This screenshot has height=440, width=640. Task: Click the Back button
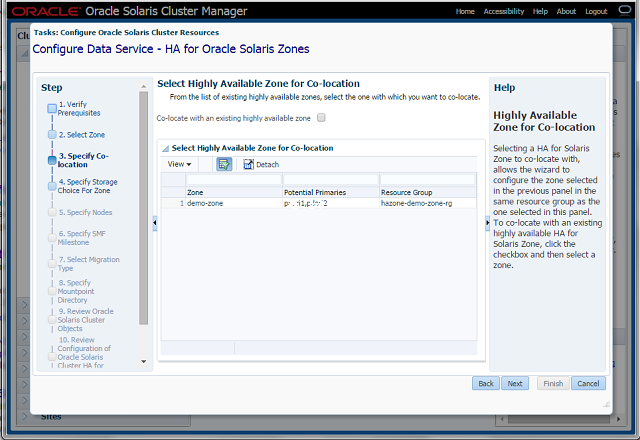[486, 383]
